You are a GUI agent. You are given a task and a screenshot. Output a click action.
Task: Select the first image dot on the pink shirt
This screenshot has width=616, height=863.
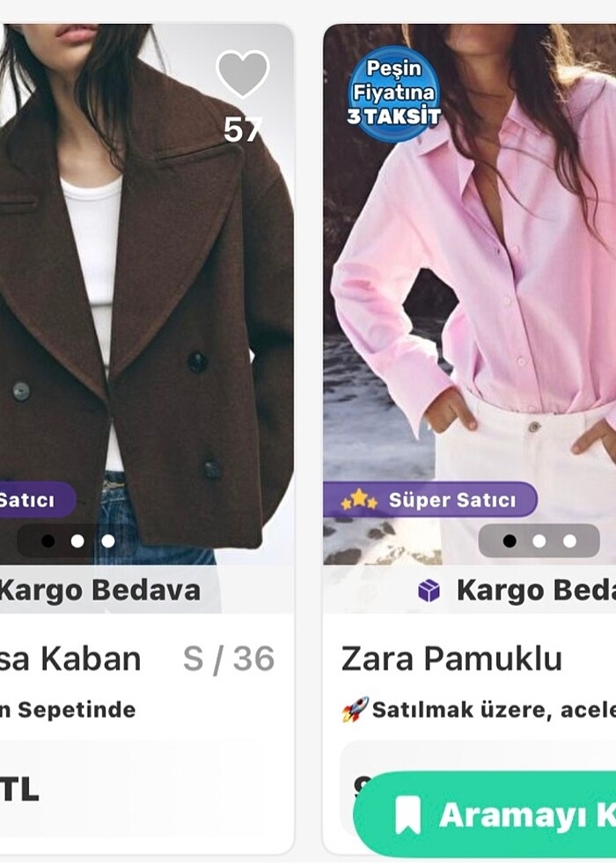point(510,541)
